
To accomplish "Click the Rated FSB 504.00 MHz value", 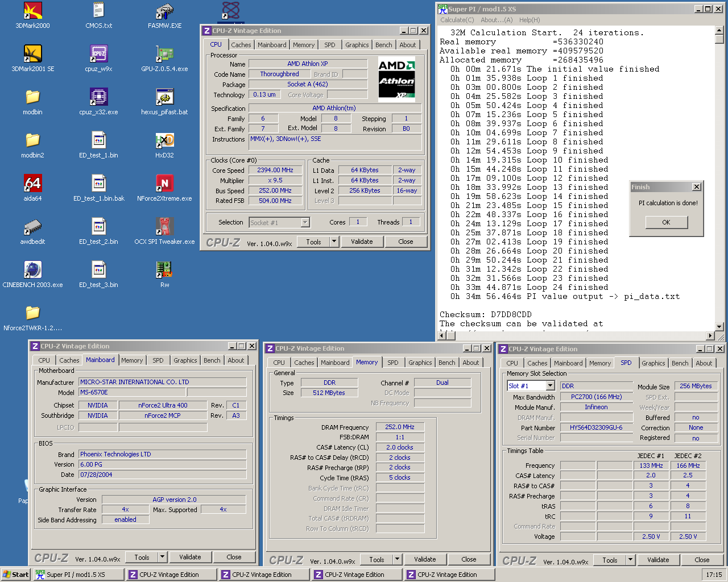I will point(275,201).
